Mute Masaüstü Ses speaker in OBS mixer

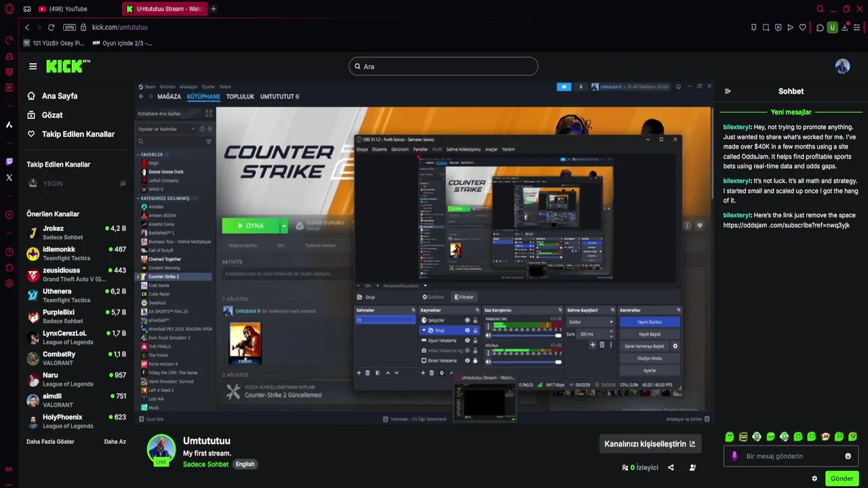pyautogui.click(x=488, y=335)
